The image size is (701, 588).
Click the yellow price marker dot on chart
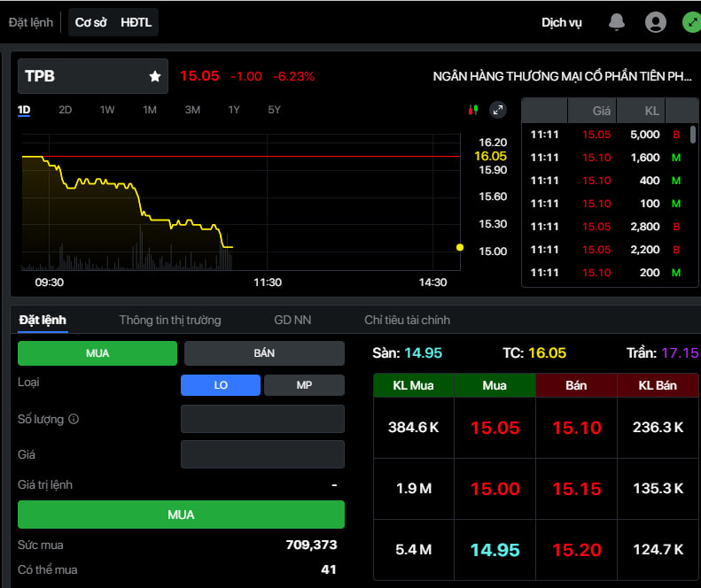[x=459, y=247]
